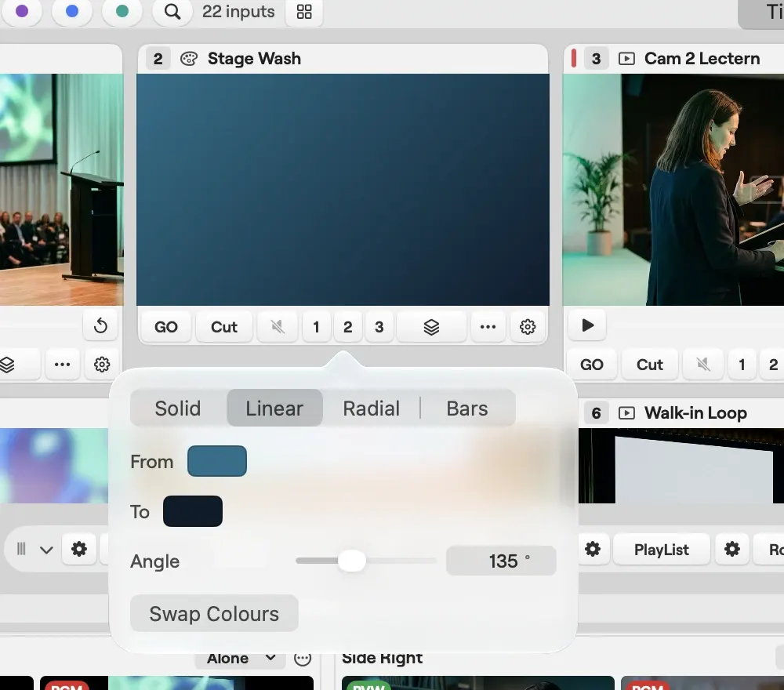Click the PlayList button
This screenshot has width=784, height=690.
tap(662, 550)
